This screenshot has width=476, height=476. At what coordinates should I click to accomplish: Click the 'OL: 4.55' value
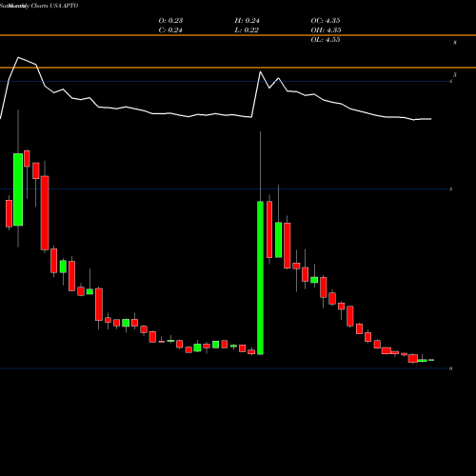pos(326,40)
